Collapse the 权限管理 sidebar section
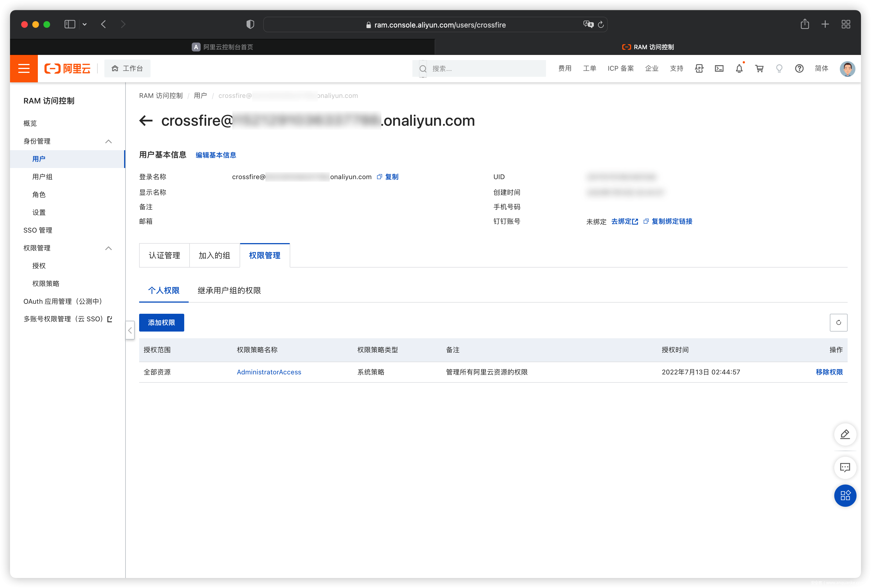Image resolution: width=871 pixels, height=588 pixels. click(x=108, y=248)
